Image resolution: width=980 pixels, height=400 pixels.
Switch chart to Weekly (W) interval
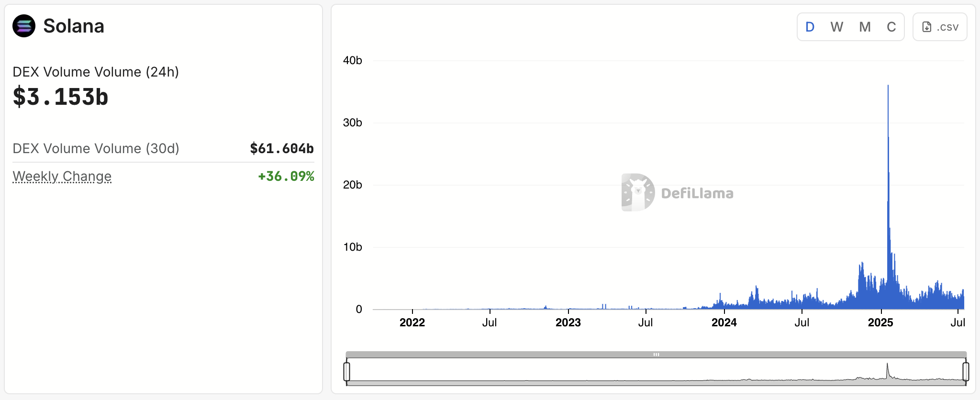[x=836, y=27]
